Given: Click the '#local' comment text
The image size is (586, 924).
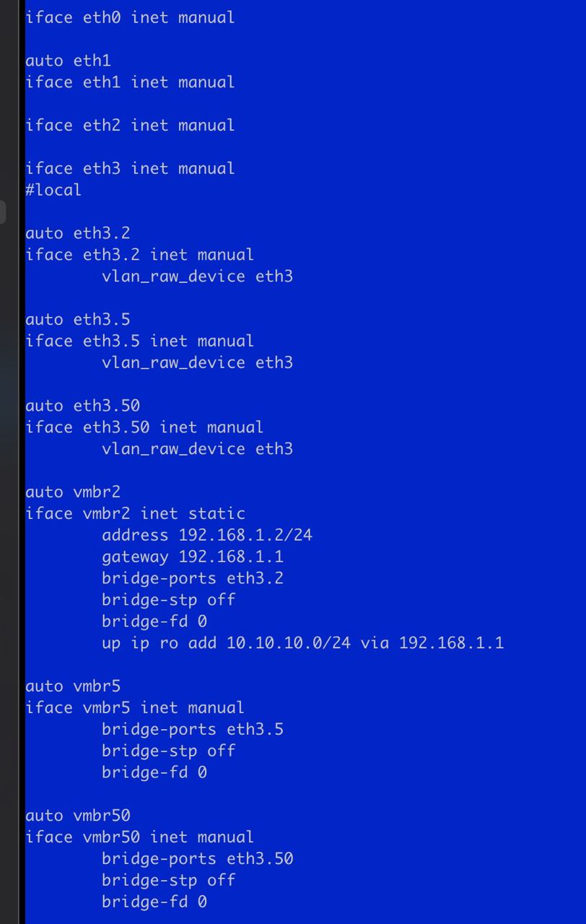Looking at the screenshot, I should click(53, 190).
